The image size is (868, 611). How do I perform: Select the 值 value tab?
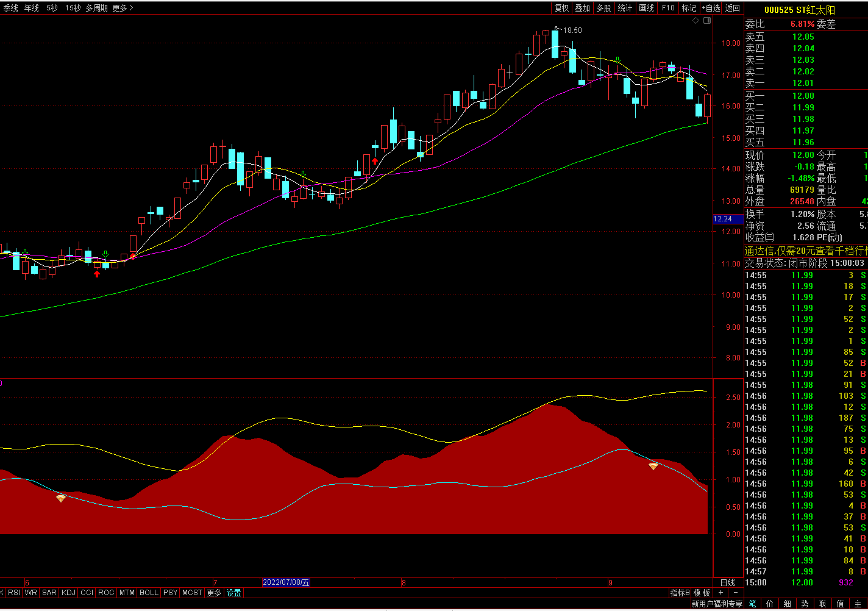[841, 604]
